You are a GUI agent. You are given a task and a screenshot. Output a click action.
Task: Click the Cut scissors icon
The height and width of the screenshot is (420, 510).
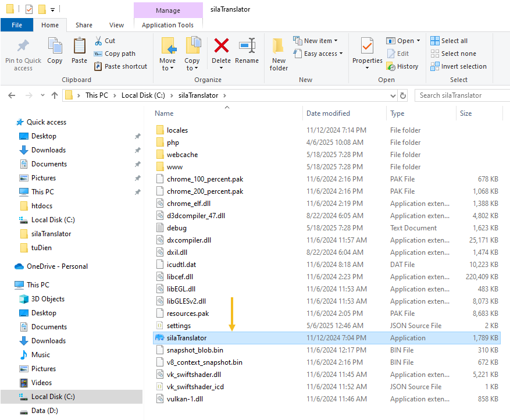coord(98,41)
